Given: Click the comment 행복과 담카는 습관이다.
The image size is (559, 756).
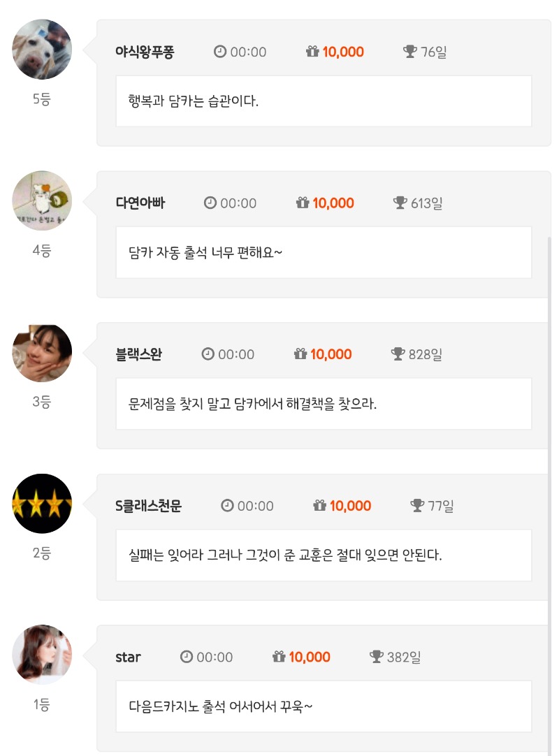Looking at the screenshot, I should point(194,101).
